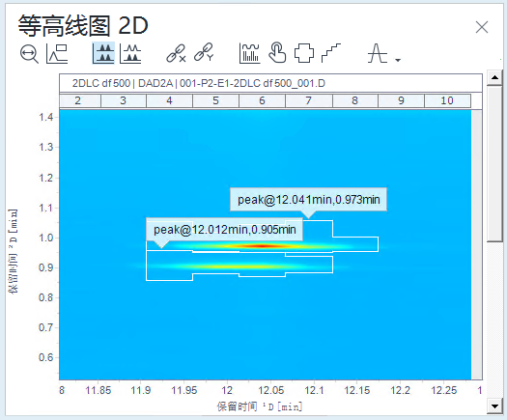This screenshot has height=420, width=507.
Task: Click the link Y axis chain icon
Action: [204, 52]
